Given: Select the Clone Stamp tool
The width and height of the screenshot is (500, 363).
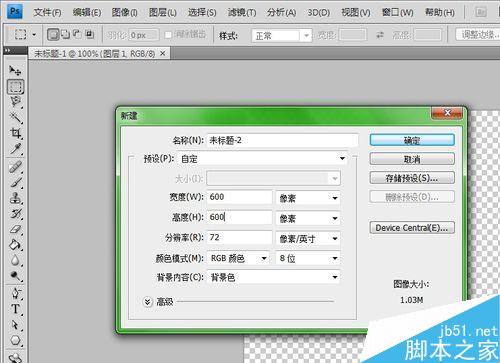Looking at the screenshot, I should (15, 198).
